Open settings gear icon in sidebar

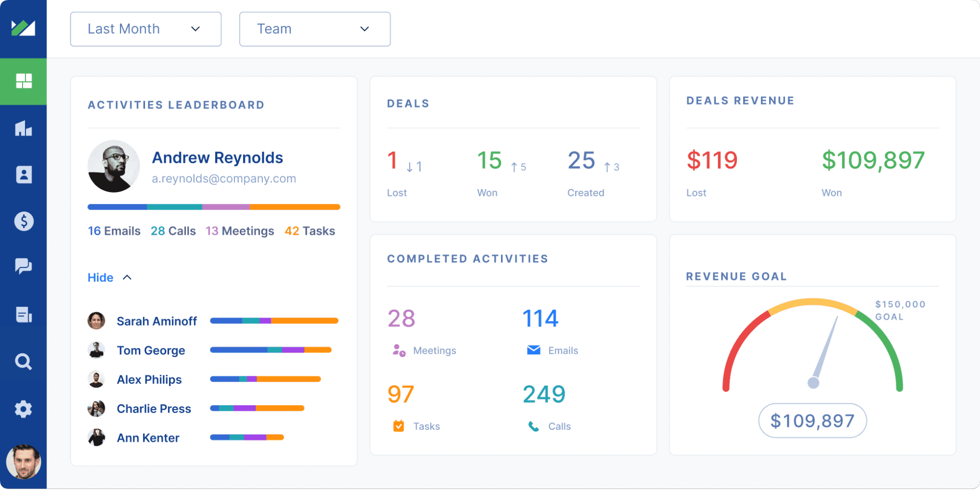24,409
